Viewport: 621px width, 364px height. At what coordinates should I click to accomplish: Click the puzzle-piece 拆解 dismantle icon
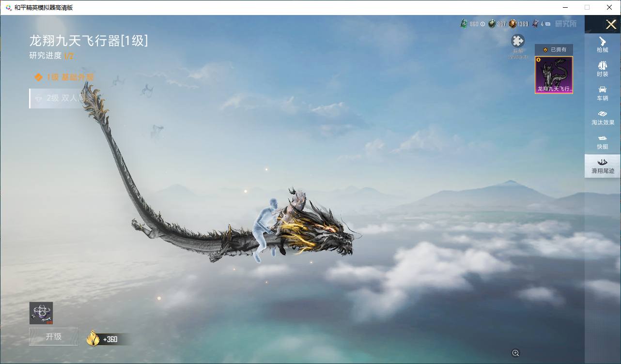[x=518, y=41]
